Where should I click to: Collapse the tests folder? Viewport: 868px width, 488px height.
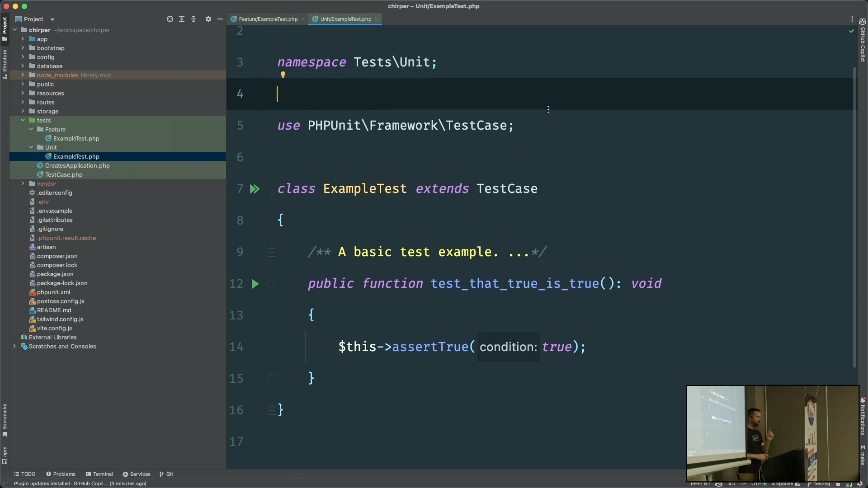pos(23,120)
